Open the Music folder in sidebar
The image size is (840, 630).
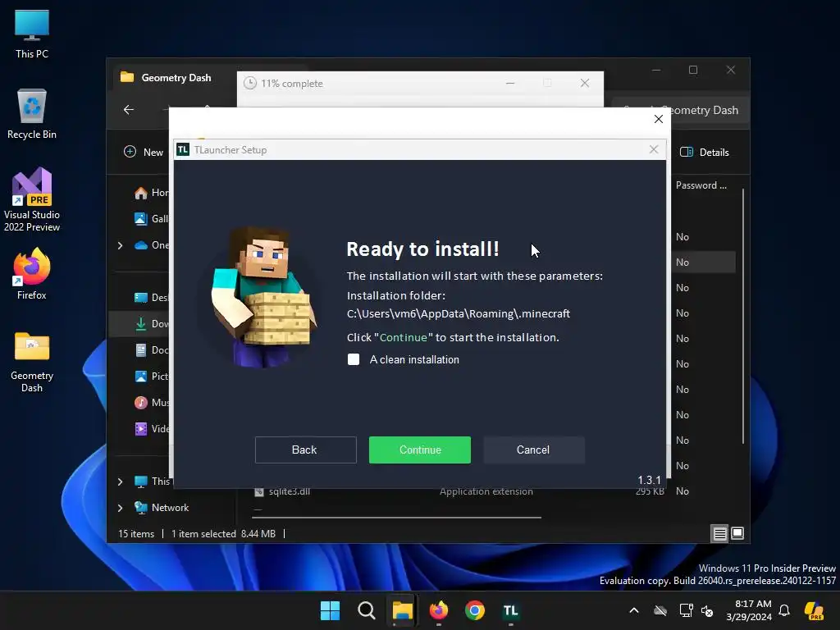tap(152, 402)
